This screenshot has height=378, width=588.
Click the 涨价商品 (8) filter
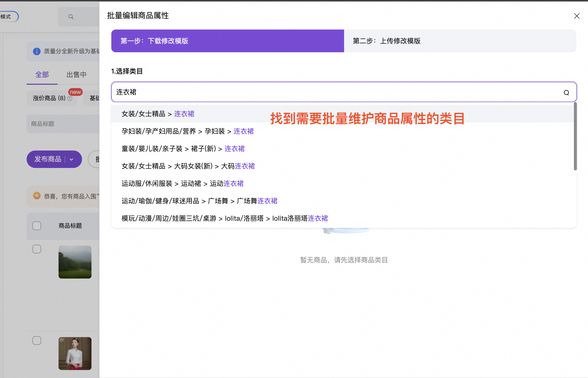click(x=52, y=98)
